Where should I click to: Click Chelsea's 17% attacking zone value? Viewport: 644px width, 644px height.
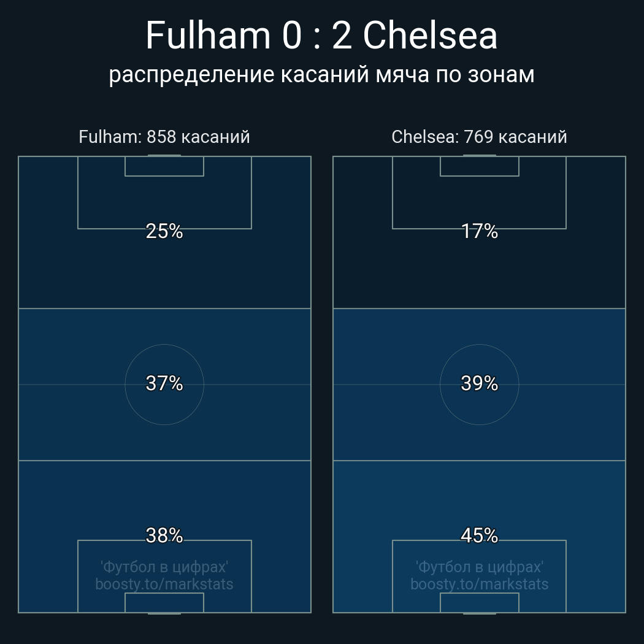(x=479, y=231)
